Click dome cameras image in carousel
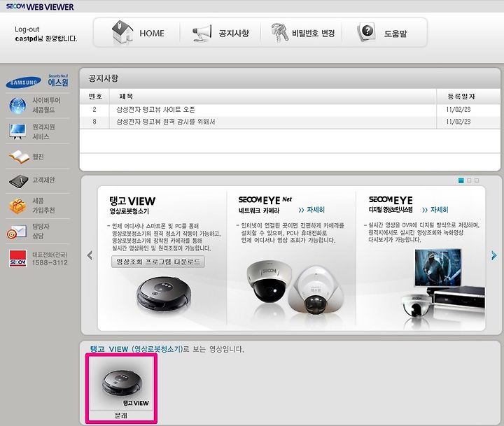 click(x=295, y=288)
